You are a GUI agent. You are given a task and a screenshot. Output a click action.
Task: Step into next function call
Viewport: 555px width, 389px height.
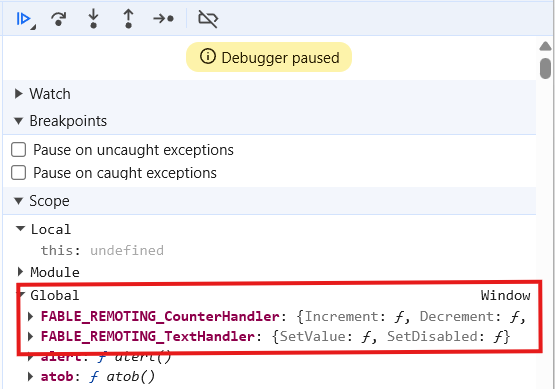93,19
